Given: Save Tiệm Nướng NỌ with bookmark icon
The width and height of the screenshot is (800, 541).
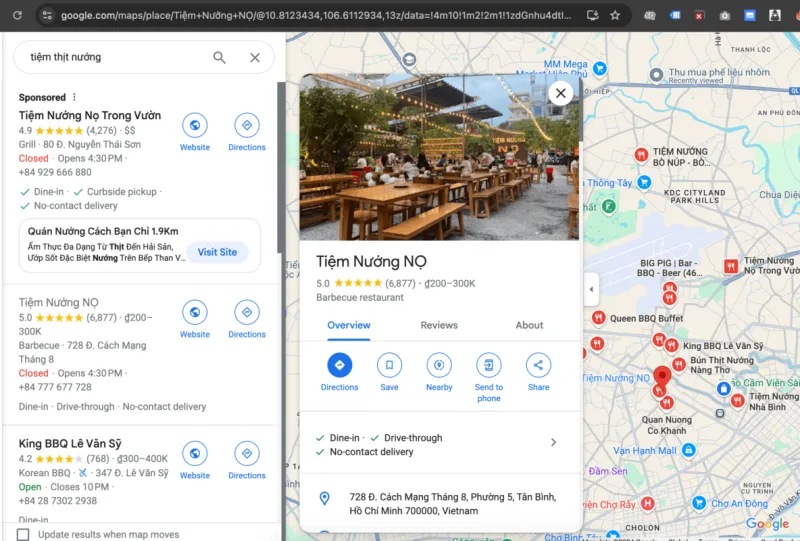Looking at the screenshot, I should click(389, 365).
